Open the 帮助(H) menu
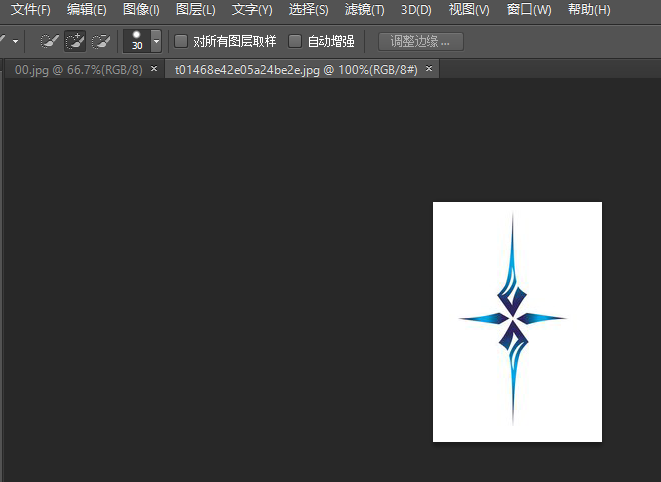This screenshot has width=661, height=482. pyautogui.click(x=589, y=9)
